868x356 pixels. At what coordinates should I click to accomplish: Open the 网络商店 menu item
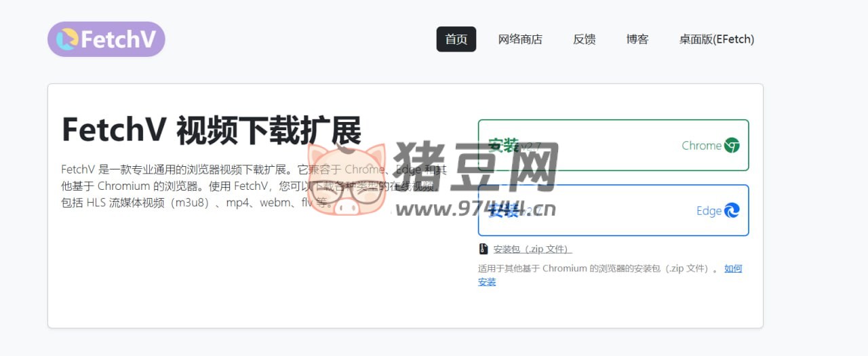tap(520, 39)
